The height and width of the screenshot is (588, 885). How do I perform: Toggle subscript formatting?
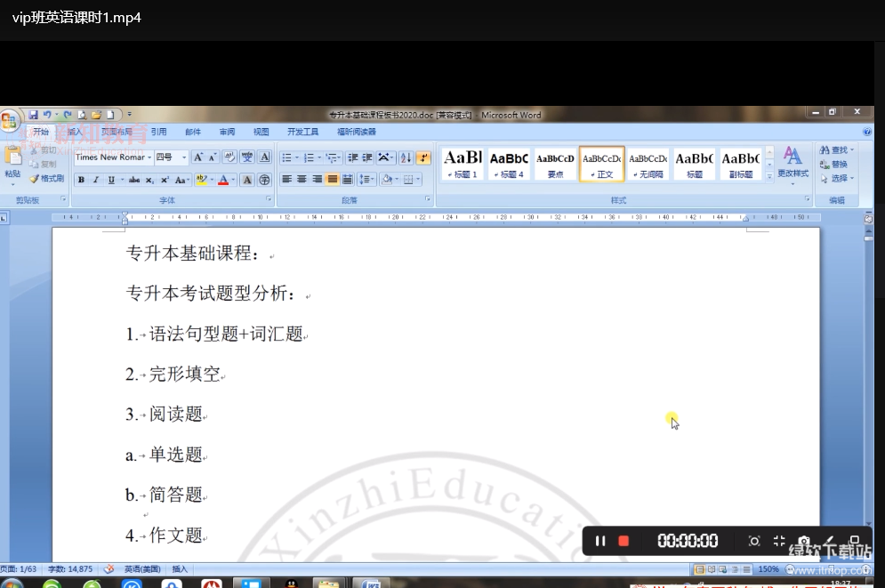(149, 180)
